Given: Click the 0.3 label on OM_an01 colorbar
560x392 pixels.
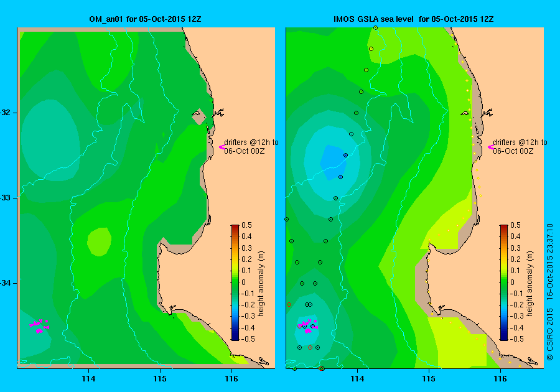Looking at the screenshot, I should tap(246, 248).
